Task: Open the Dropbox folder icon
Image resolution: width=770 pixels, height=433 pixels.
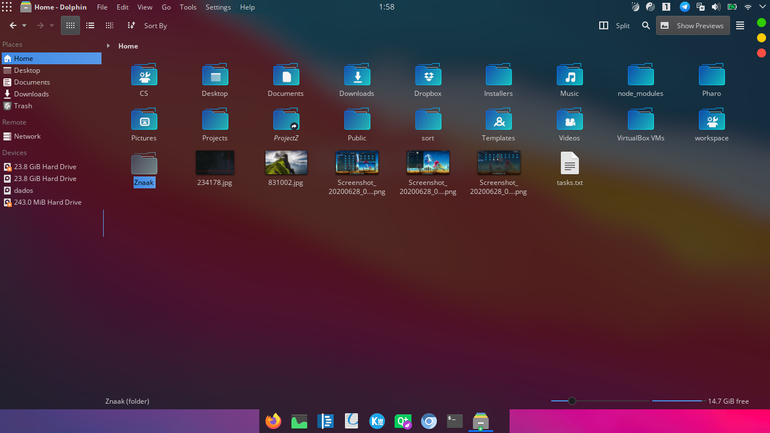Action: click(428, 75)
